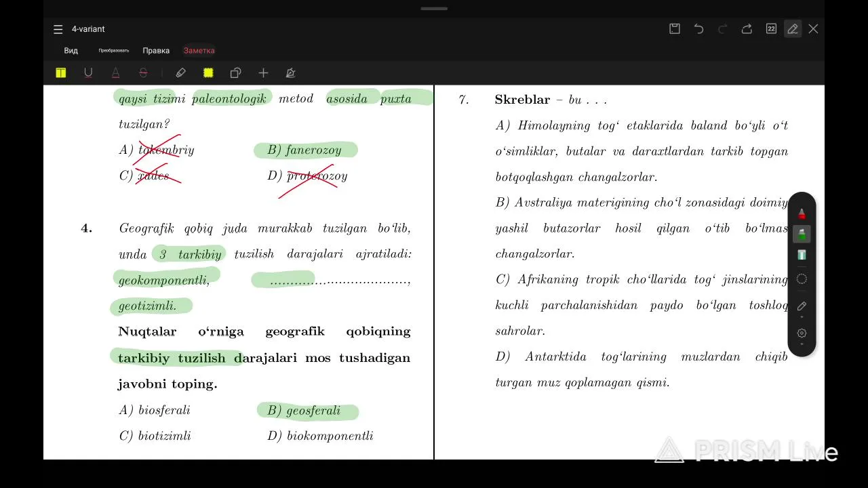Open the hamburger menu next to 4-variant
Image resolution: width=868 pixels, height=488 pixels.
[58, 29]
